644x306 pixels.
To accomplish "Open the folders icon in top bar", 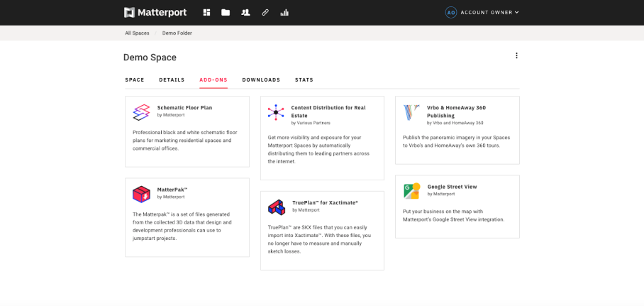I will [x=226, y=12].
